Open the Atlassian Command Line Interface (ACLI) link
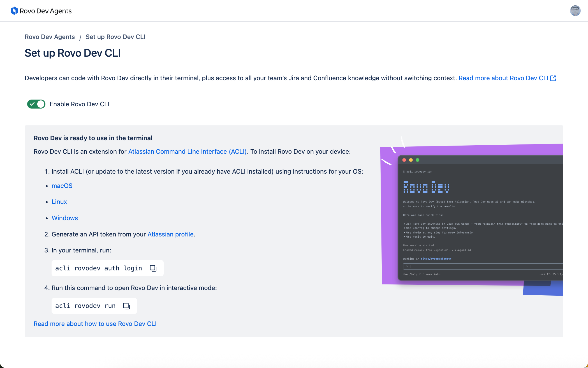The height and width of the screenshot is (368, 588). (x=187, y=151)
